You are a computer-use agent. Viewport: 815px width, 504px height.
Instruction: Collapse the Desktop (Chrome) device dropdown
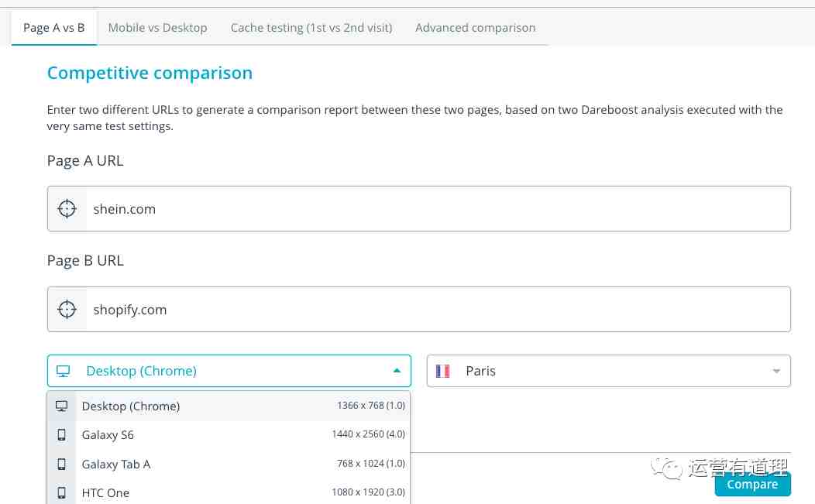pos(229,371)
